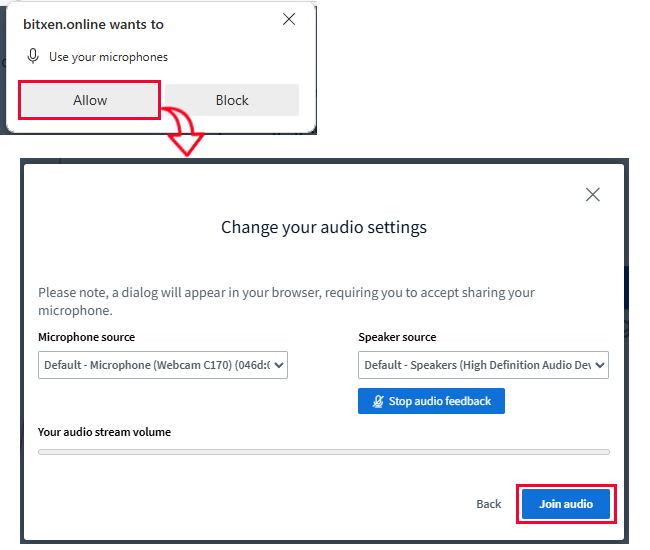Click Allow to grant microphone access
The image size is (650, 550).
89,100
